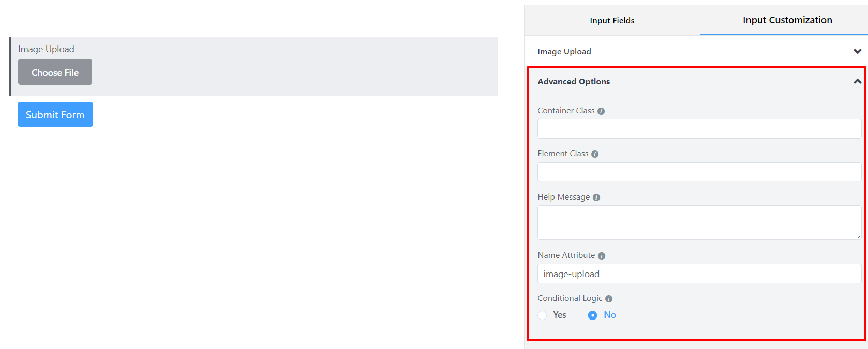The height and width of the screenshot is (349, 868).
Task: Click the Element Class info icon
Action: point(595,154)
